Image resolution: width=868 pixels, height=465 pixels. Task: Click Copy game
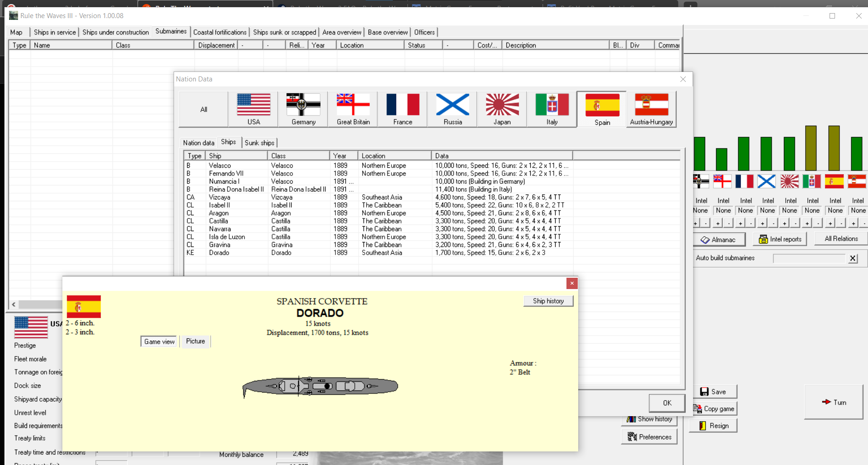coord(714,408)
